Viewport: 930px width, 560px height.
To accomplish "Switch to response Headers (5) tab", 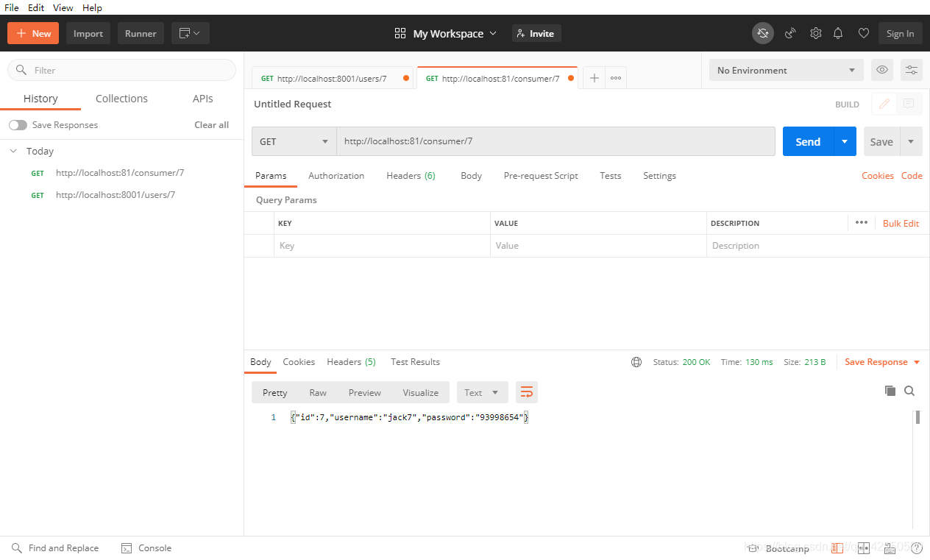I will coord(352,362).
